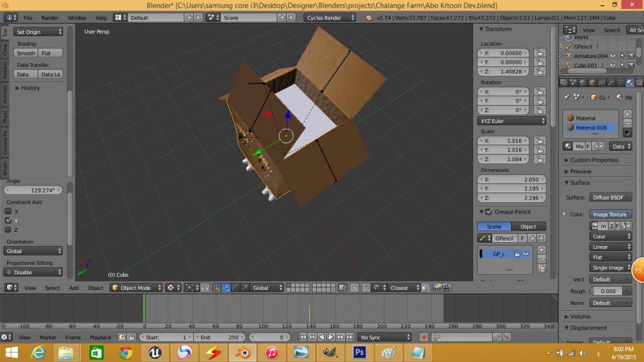This screenshot has height=362, width=644.
Task: Open Photoshop from the Windows taskbar
Action: click(x=359, y=352)
